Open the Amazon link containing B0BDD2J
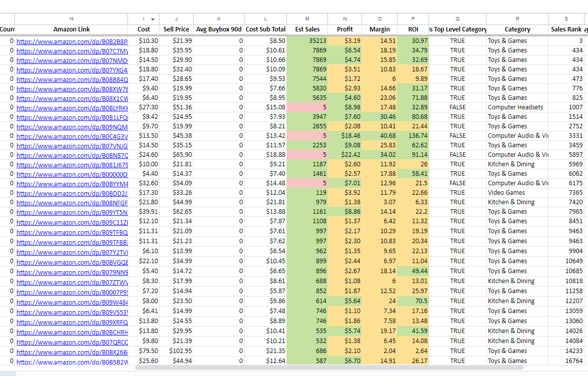The image size is (588, 376). (x=72, y=193)
